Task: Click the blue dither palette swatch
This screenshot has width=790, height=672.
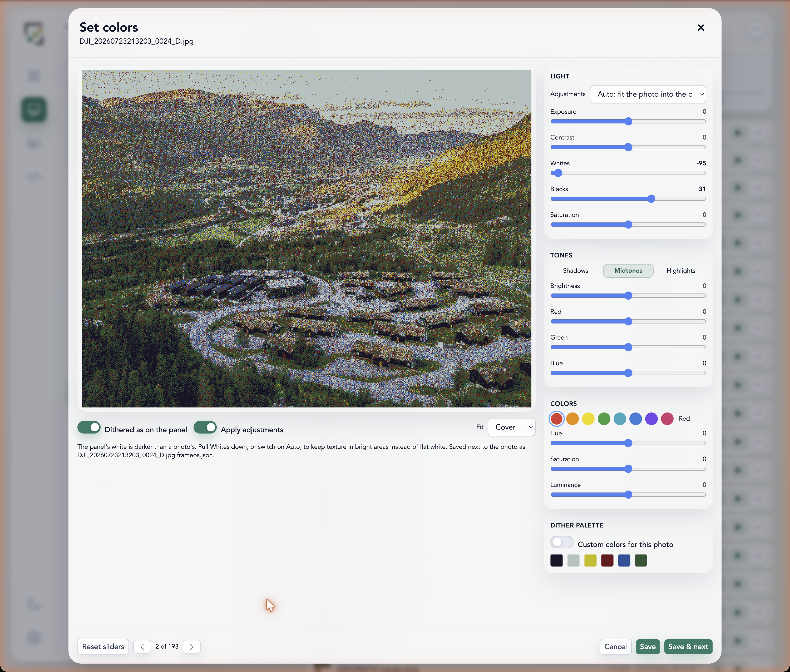Action: (624, 560)
